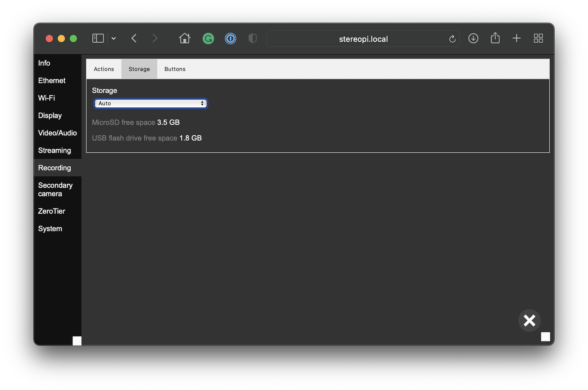The height and width of the screenshot is (390, 588).
Task: Click the privacy shield icon
Action: click(x=252, y=39)
